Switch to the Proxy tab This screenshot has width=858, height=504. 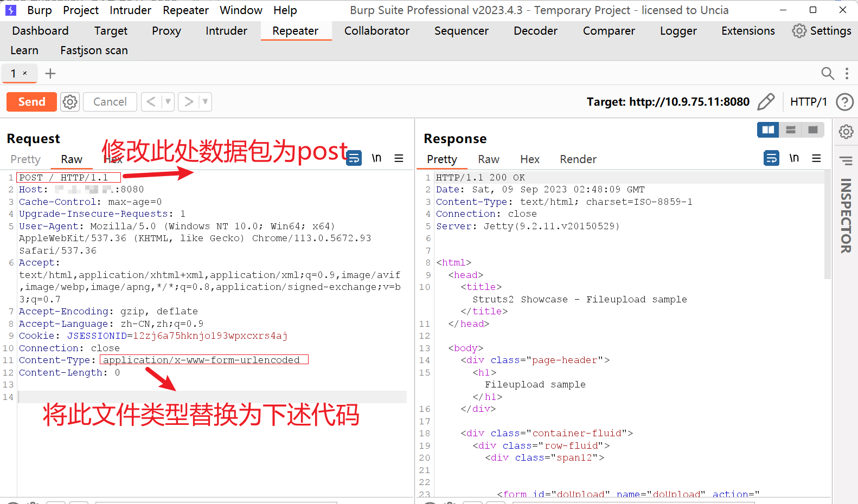coord(167,31)
